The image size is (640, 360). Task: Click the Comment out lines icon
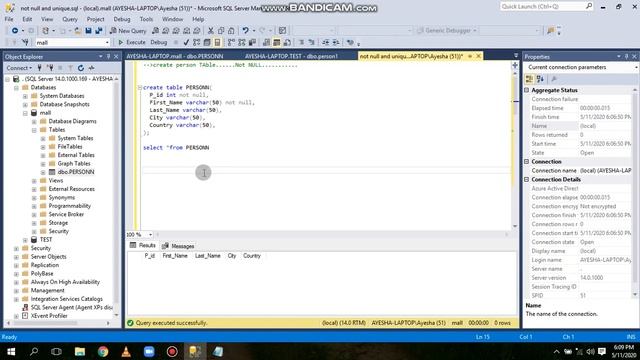pyautogui.click(x=301, y=42)
